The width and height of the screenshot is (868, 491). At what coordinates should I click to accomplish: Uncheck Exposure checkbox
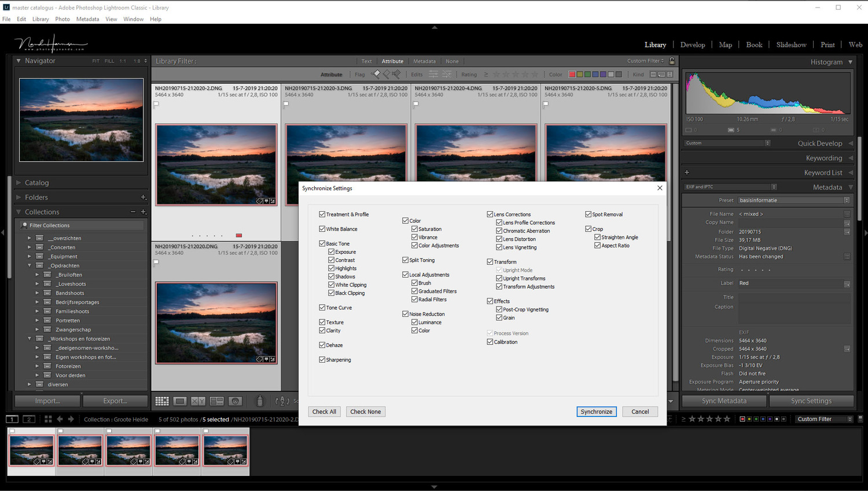click(332, 252)
